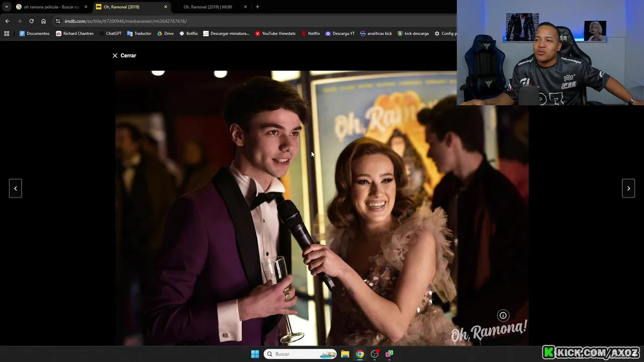Open a new browser tab
Viewport: 644px width, 362px height.
(258, 7)
